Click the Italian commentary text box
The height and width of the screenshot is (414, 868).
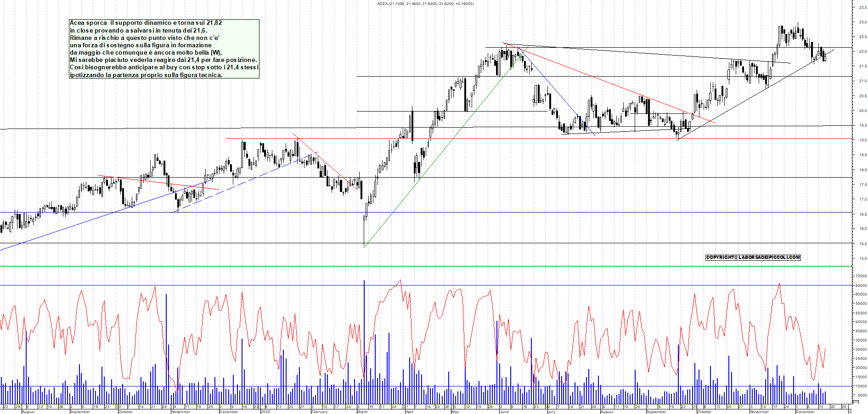click(x=164, y=49)
